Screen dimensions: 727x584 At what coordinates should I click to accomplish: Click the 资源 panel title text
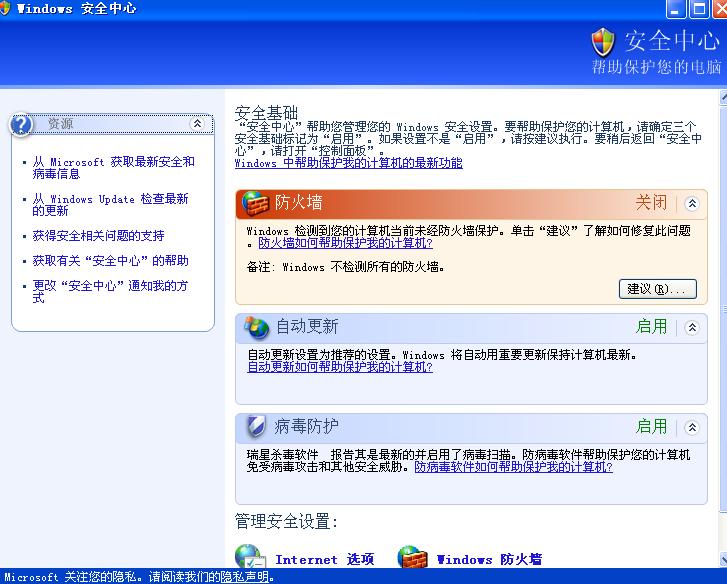click(x=61, y=124)
